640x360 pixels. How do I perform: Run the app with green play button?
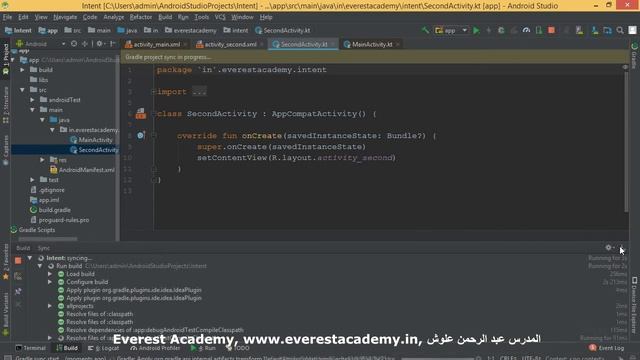point(476,30)
